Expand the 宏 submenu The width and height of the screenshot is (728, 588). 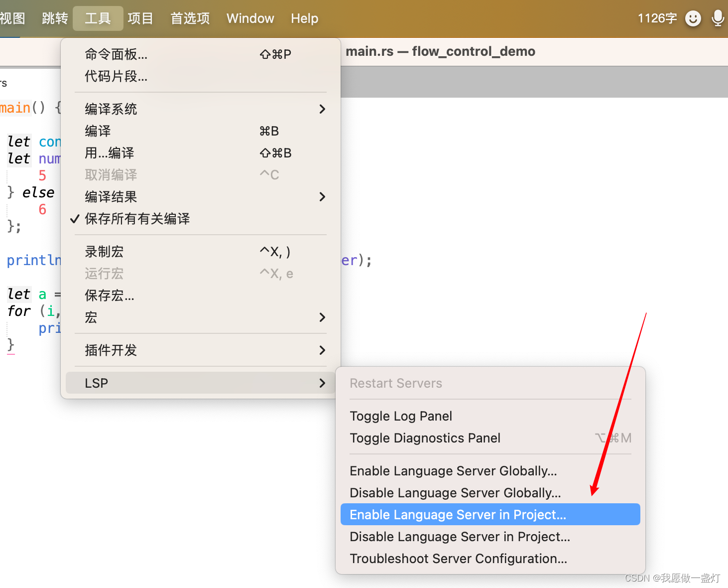(91, 317)
